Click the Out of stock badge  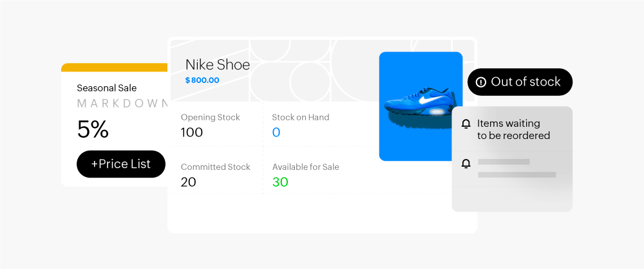tap(520, 82)
